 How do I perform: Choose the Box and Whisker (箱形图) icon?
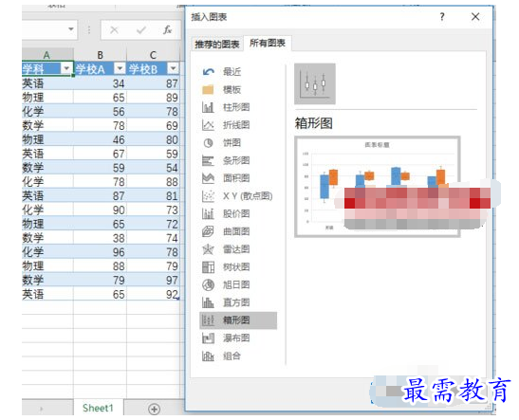click(208, 320)
